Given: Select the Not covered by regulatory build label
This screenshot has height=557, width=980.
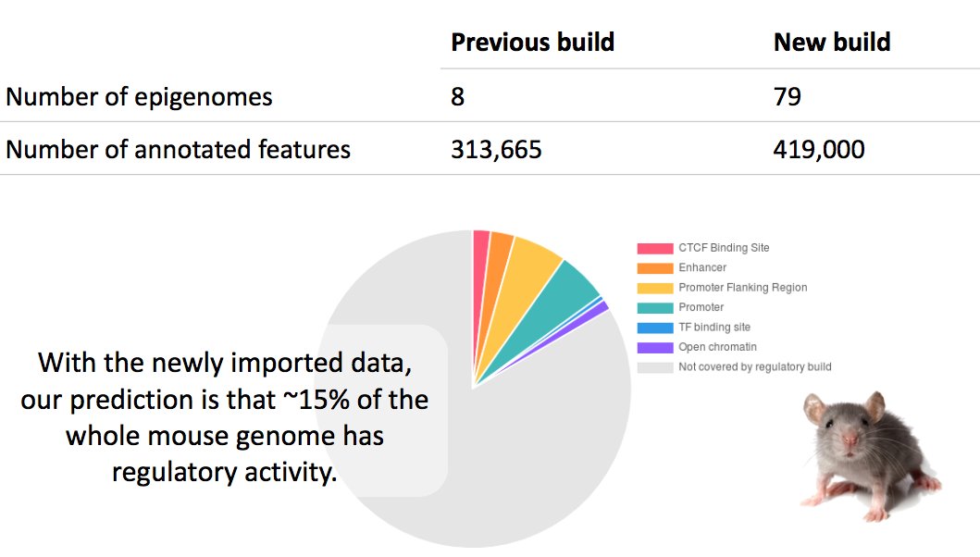Looking at the screenshot, I should click(x=755, y=367).
